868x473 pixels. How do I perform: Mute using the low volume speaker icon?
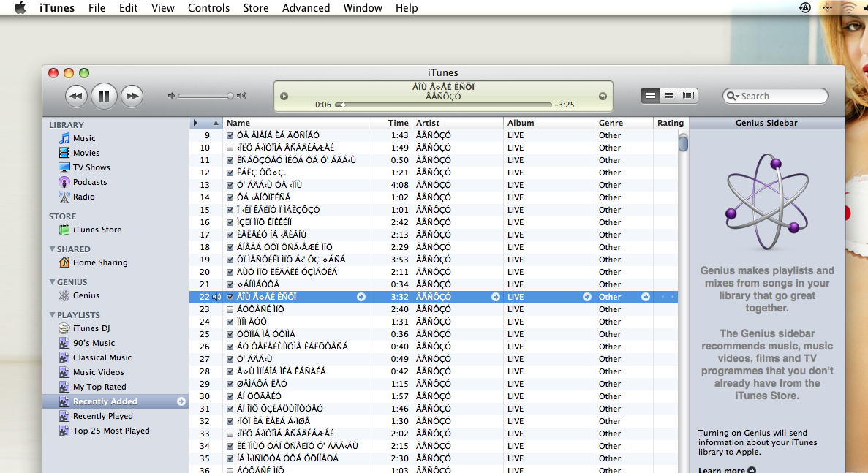(x=172, y=96)
